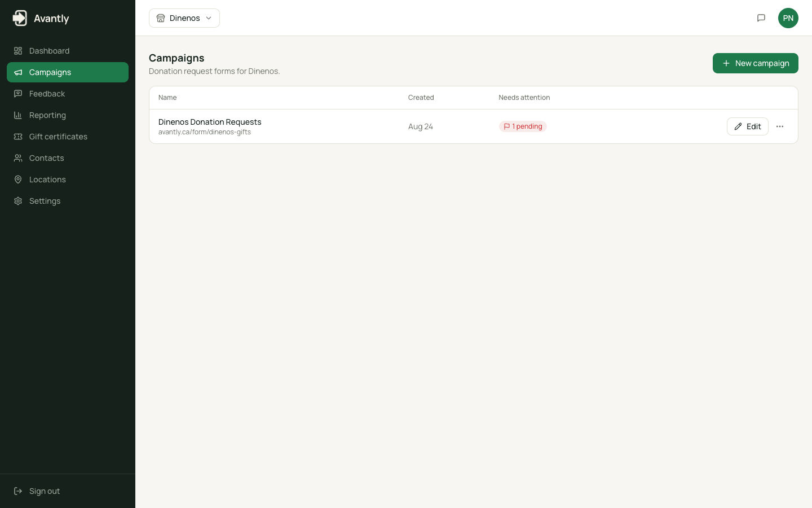Image resolution: width=812 pixels, height=508 pixels.
Task: Click the Settings gear icon
Action: pyautogui.click(x=18, y=201)
